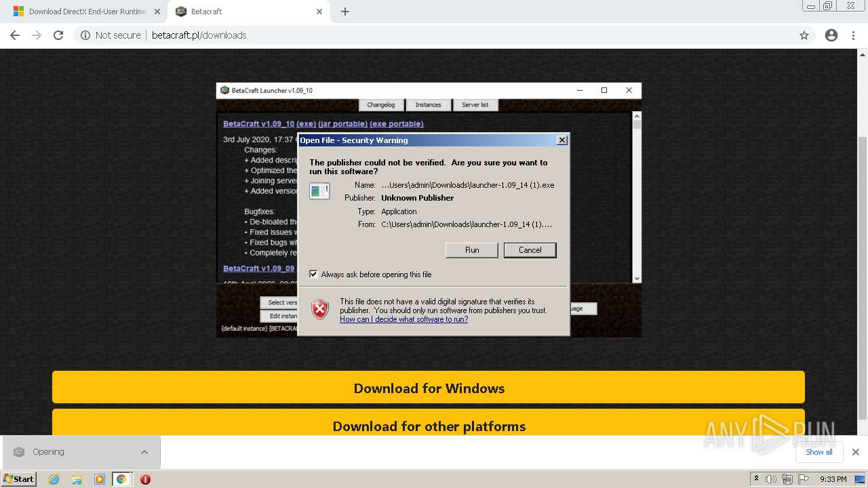Open Windows Media Player from the taskbar
Image resolution: width=868 pixels, height=488 pixels.
[x=100, y=479]
